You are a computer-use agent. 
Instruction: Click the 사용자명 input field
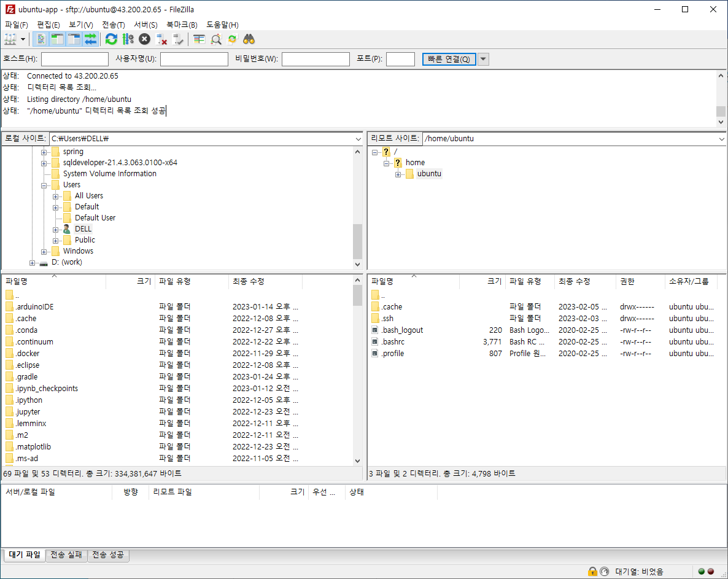[x=194, y=59]
